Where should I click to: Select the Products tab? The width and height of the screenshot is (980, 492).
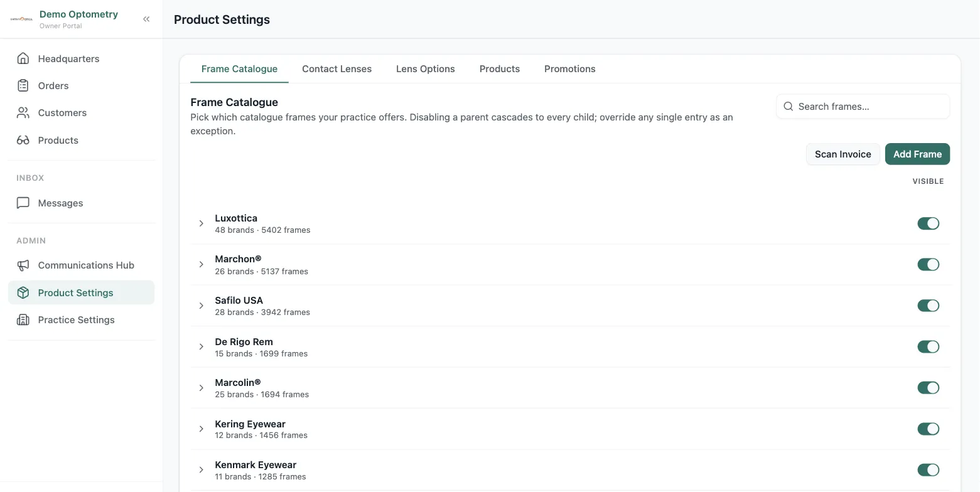500,69
